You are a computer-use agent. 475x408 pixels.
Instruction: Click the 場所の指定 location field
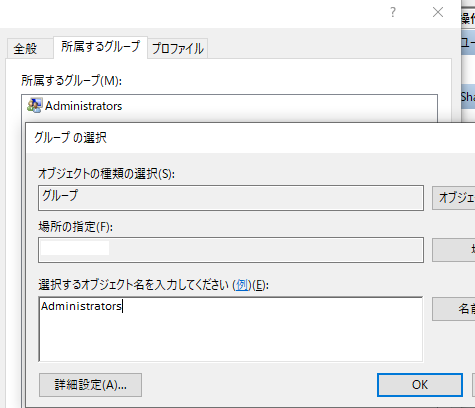(231, 250)
